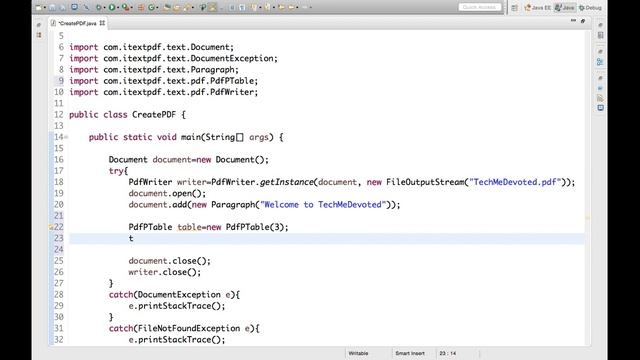Screen dimensions: 640x360
Task: Open the Package Explorer icon in left trim
Action: (39, 36)
